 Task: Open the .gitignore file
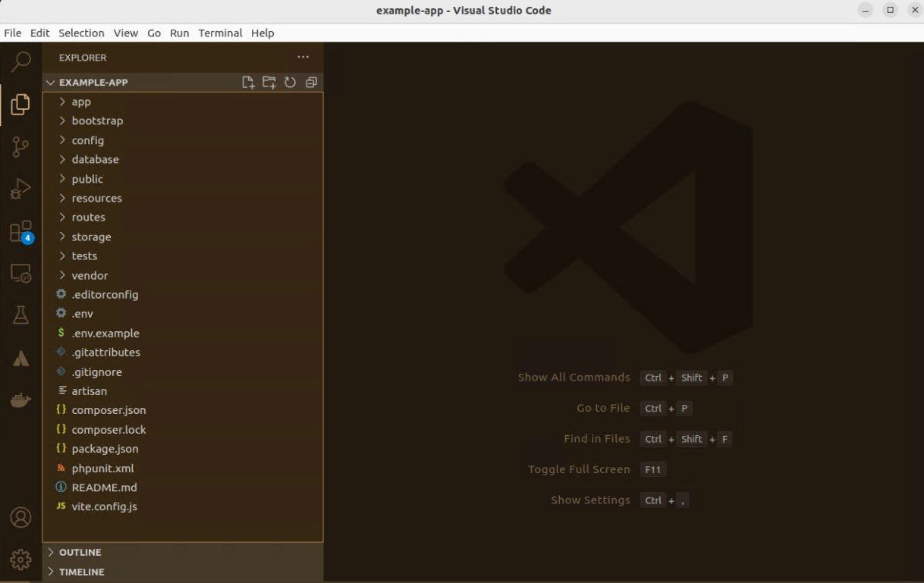[183, 371]
